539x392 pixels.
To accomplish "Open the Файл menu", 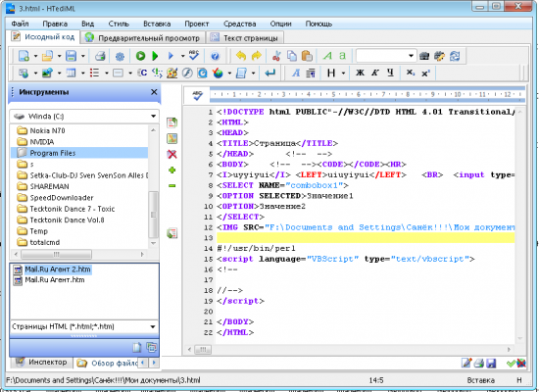I will pos(20,24).
